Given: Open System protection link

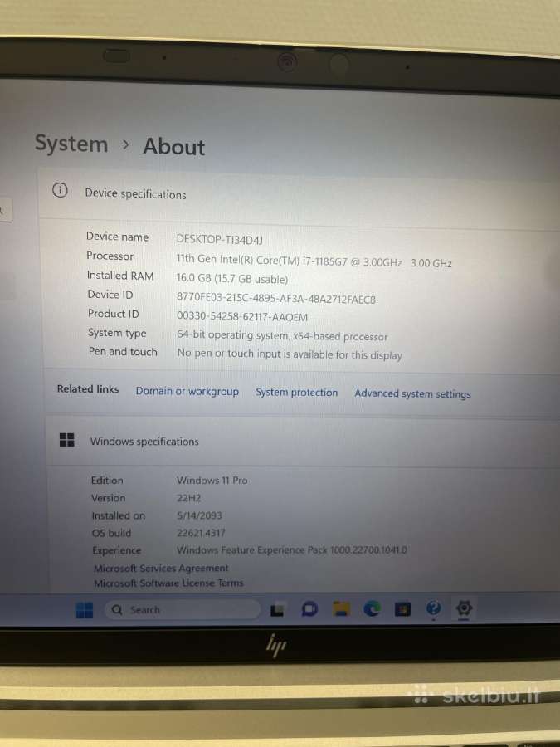Looking at the screenshot, I should point(297,392).
